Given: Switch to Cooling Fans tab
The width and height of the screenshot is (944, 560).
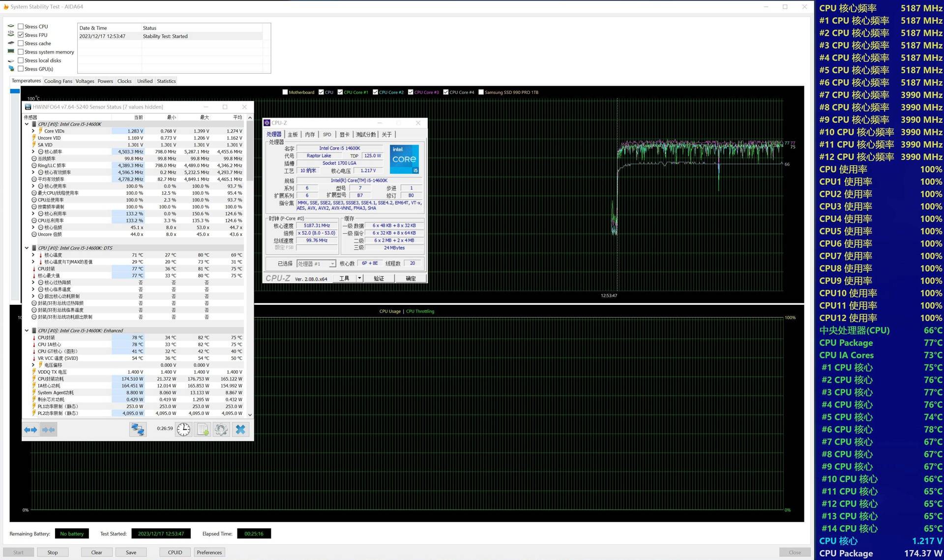Looking at the screenshot, I should click(58, 81).
